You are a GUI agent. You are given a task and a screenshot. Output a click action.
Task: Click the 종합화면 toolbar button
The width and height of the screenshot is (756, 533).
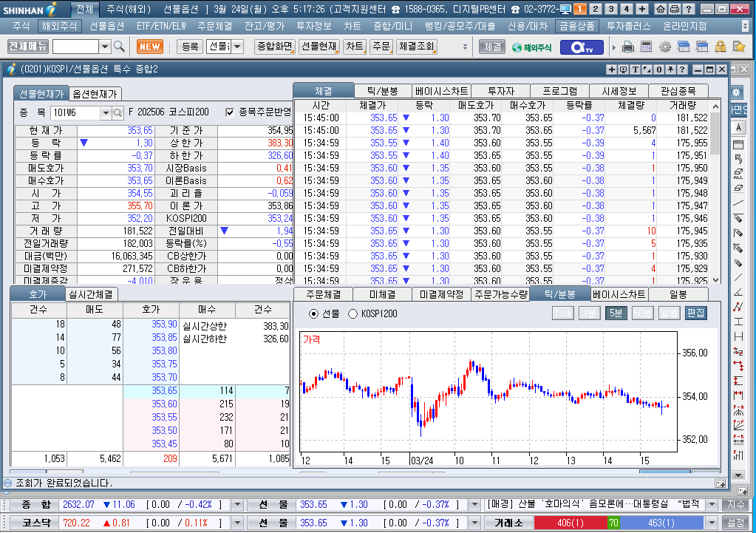(x=274, y=47)
